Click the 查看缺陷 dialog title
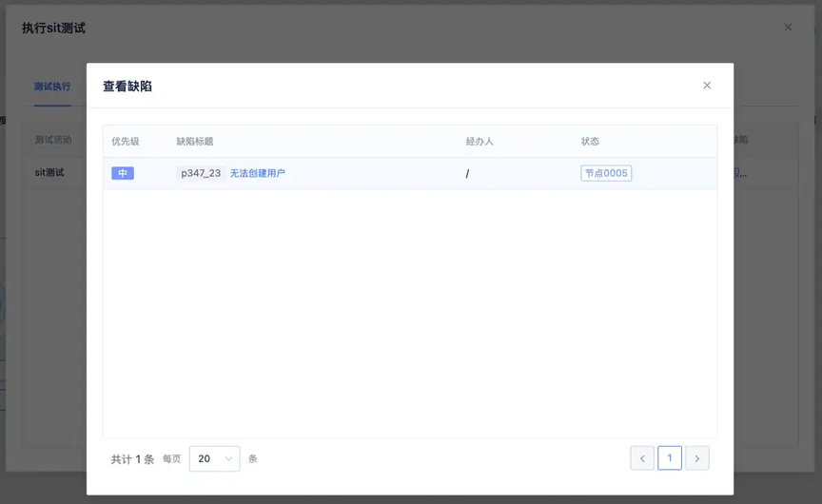 127,87
